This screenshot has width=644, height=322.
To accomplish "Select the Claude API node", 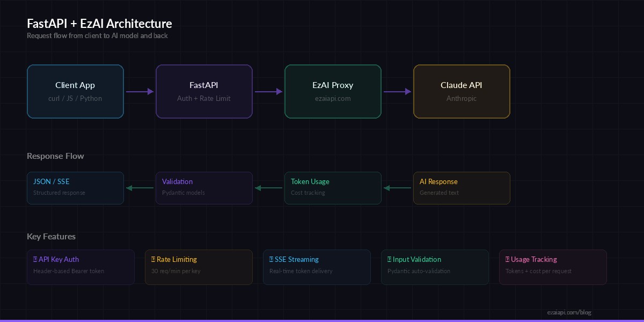I will tap(462, 91).
